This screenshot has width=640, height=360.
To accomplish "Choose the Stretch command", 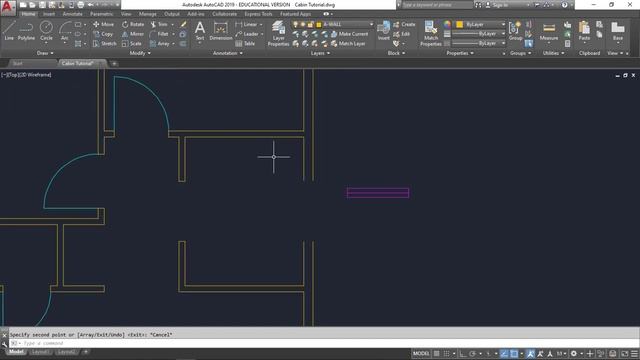I will (104, 44).
